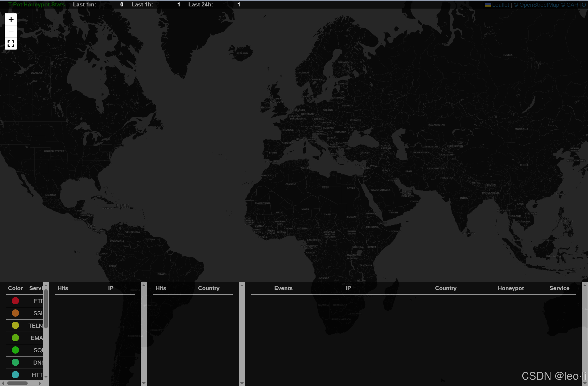Click down arrow of IP hits table scrollbar
Viewport: 588px width, 386px height.
[144, 383]
